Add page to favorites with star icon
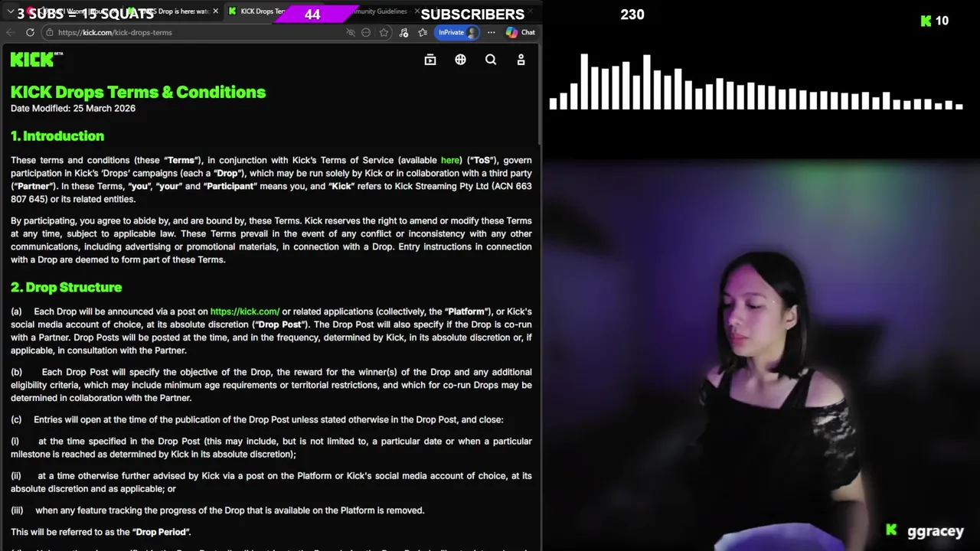This screenshot has height=551, width=980. (x=384, y=32)
